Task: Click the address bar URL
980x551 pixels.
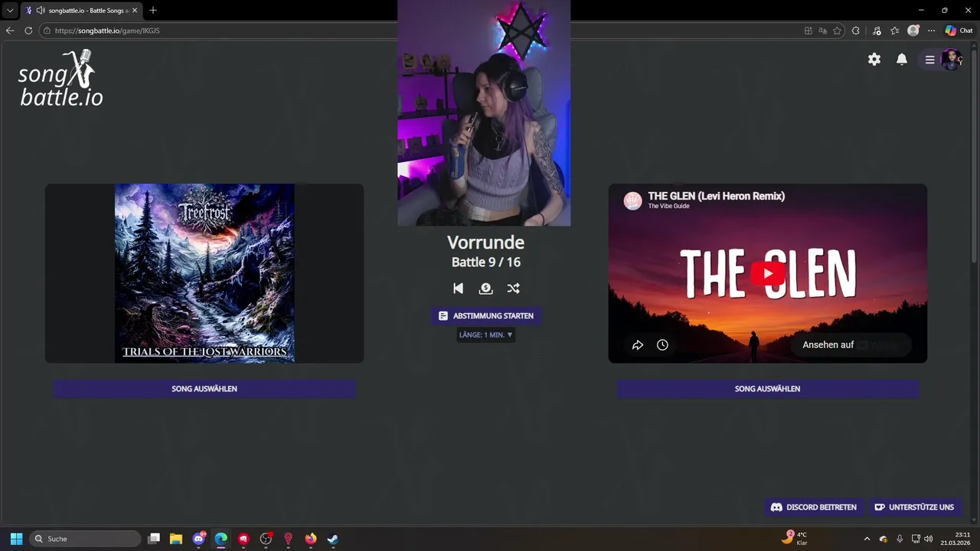Action: 107,31
